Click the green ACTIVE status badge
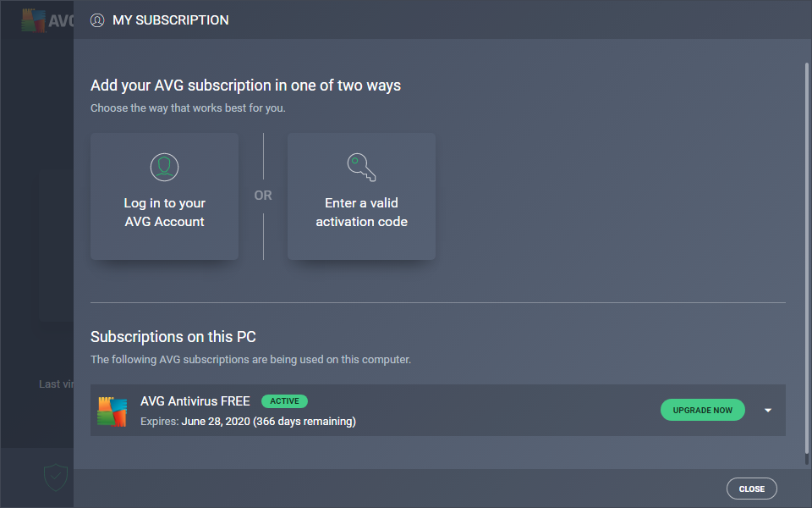Viewport: 812px width, 508px height. tap(285, 401)
